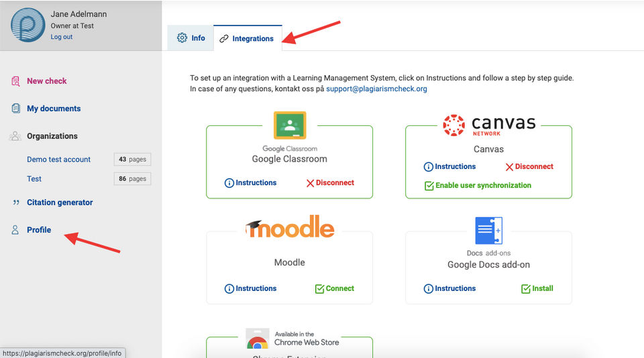Open New check in sidebar
The image size is (644, 358).
pyautogui.click(x=47, y=81)
